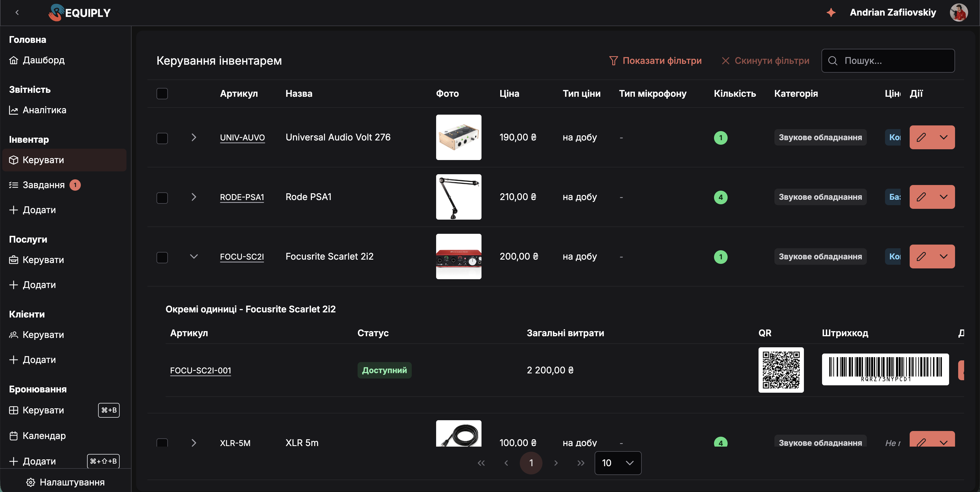The width and height of the screenshot is (980, 492).
Task: Click page number 1 button
Action: click(531, 463)
